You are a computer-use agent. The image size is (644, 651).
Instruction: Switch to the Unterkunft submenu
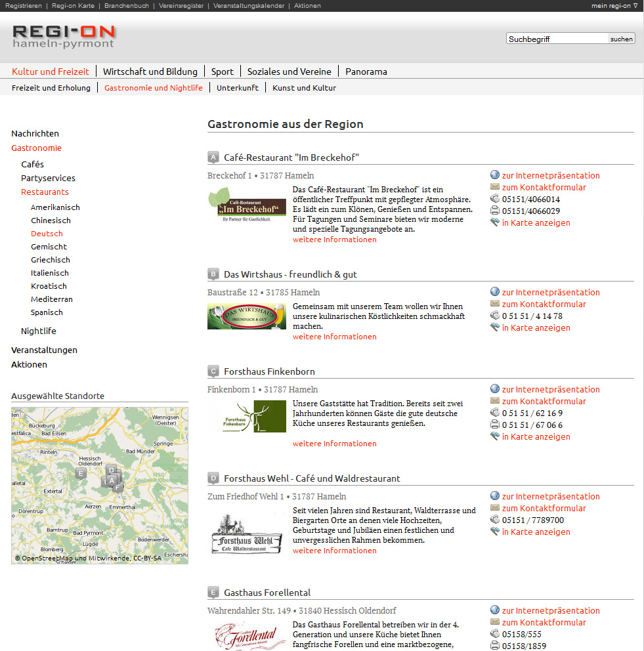coord(238,88)
